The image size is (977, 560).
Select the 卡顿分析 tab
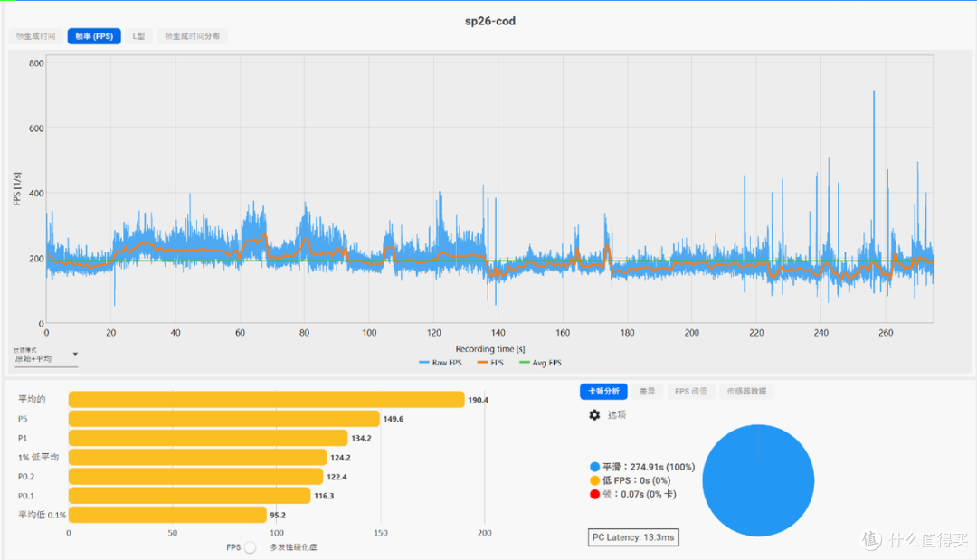click(x=603, y=391)
